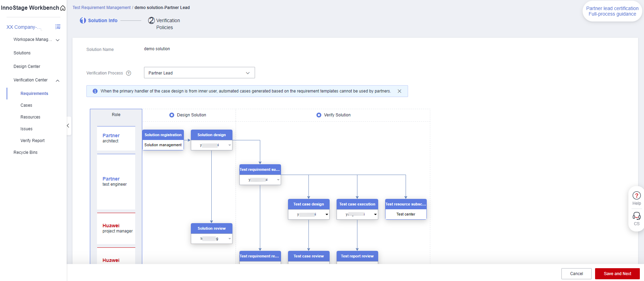
Task: Open the workspace list icon beside XX Company
Action: point(58,27)
